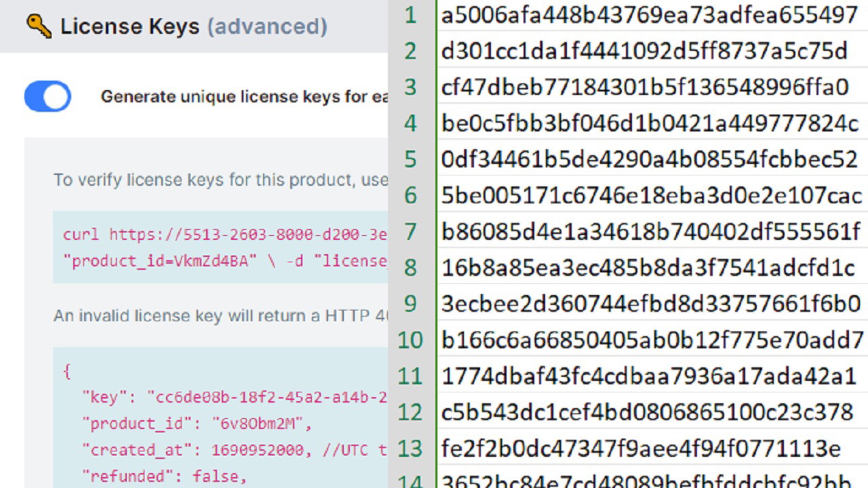Click the License Keys (advanced) heading
This screenshot has width=868, height=488.
pyautogui.click(x=193, y=26)
